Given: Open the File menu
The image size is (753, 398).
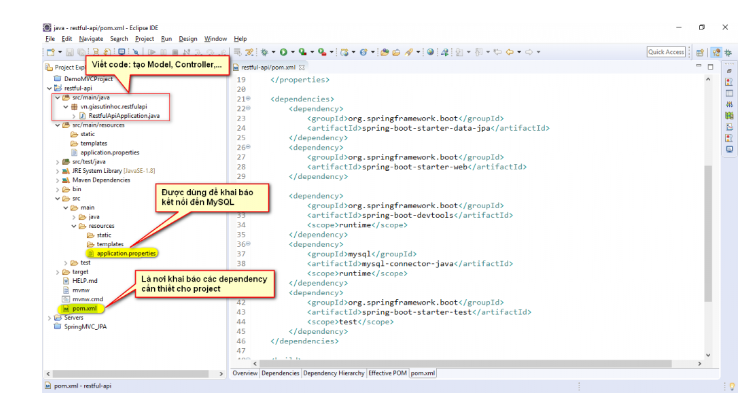Looking at the screenshot, I should (x=50, y=39).
